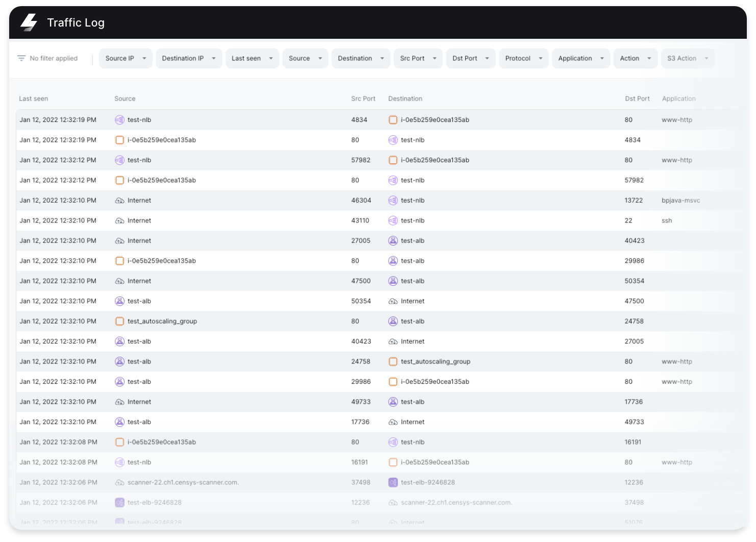The height and width of the screenshot is (542, 756).
Task: Click dst port value 57982
Action: (x=634, y=180)
